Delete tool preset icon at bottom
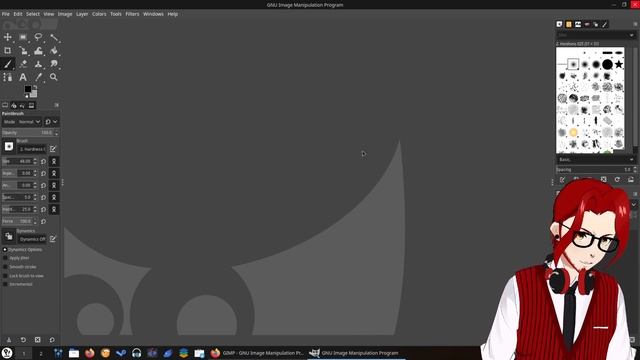The height and width of the screenshot is (360, 640). click(38, 340)
